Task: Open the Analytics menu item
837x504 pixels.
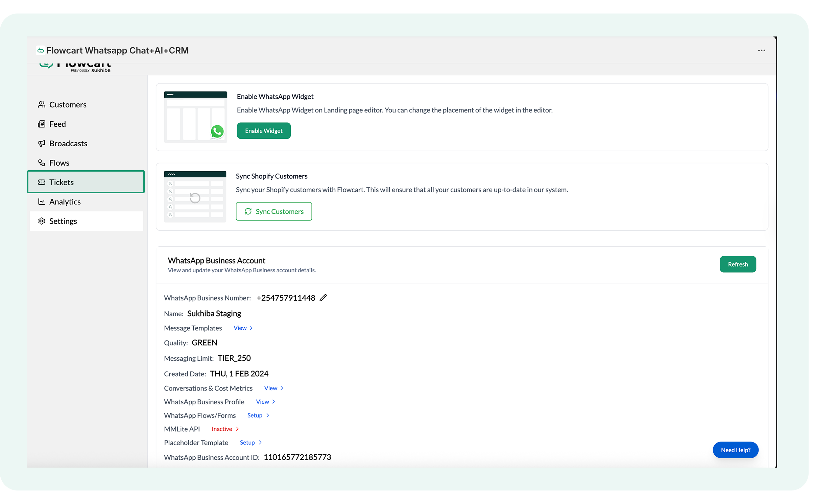Action: point(65,202)
